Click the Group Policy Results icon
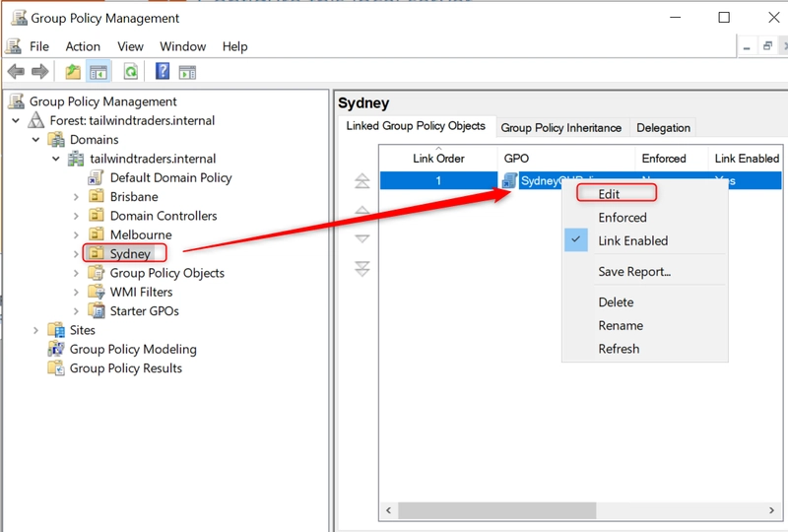The height and width of the screenshot is (532, 788). coord(56,368)
